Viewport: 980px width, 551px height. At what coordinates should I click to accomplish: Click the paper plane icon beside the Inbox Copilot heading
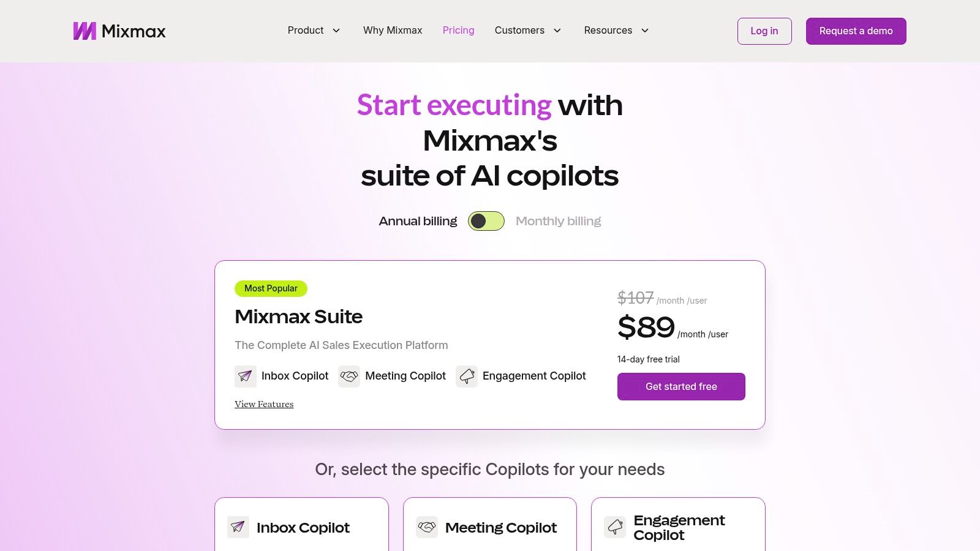tap(238, 527)
